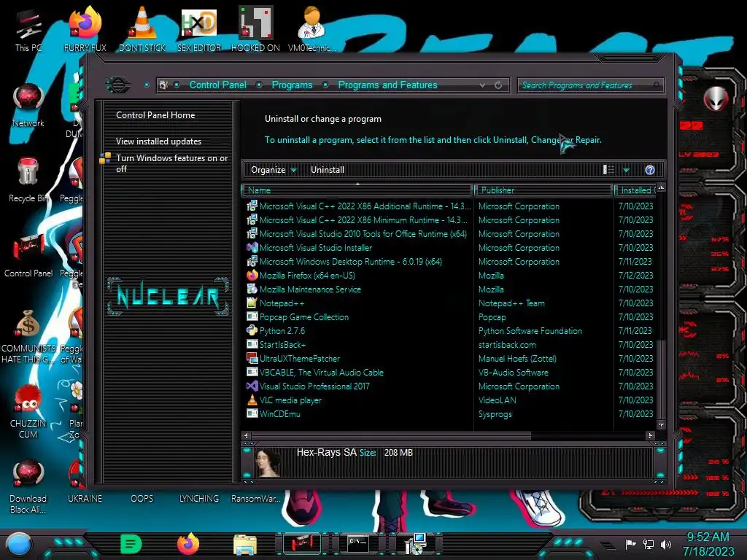The image size is (747, 560).
Task: Select Notepad++ in the program list
Action: click(282, 303)
